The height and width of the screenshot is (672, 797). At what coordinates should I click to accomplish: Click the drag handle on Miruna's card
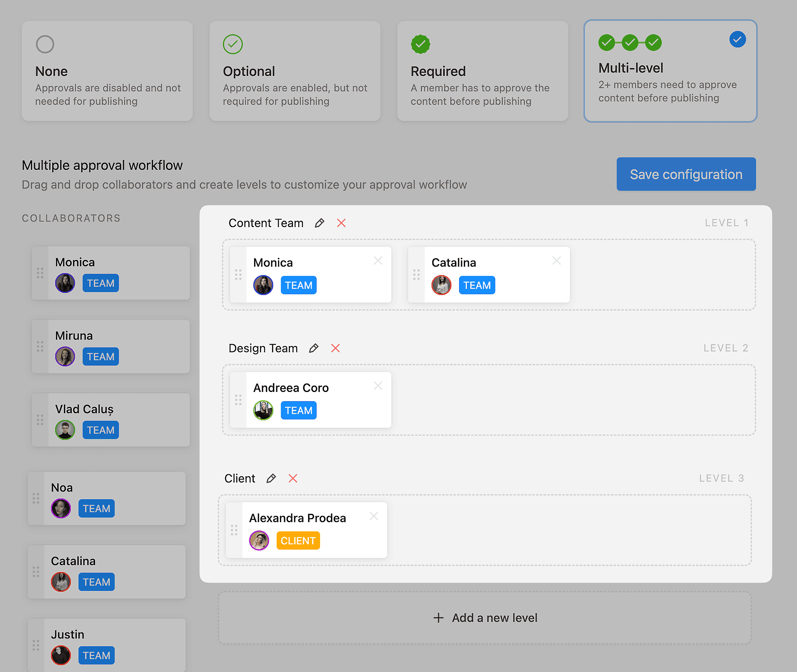click(x=40, y=346)
